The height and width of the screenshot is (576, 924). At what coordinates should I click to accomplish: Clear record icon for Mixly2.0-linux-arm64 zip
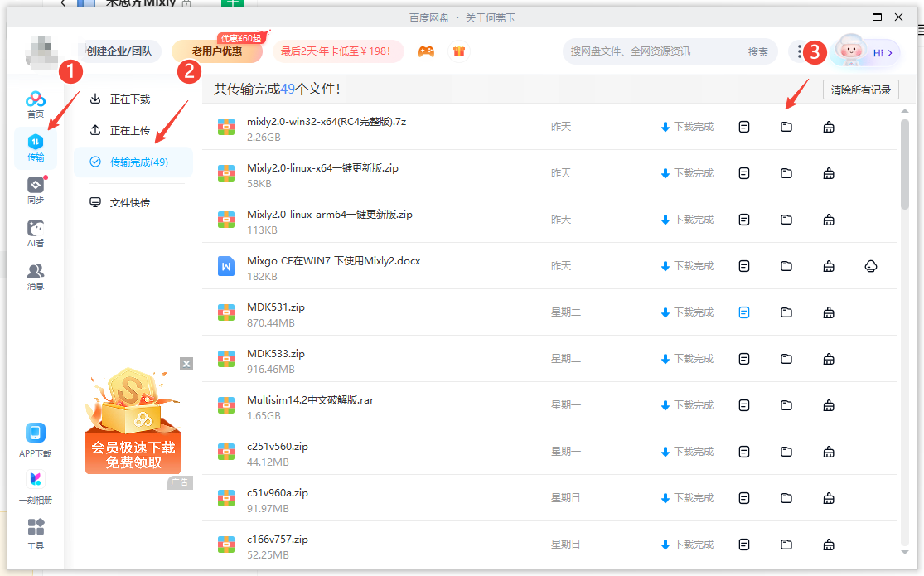[x=829, y=220]
